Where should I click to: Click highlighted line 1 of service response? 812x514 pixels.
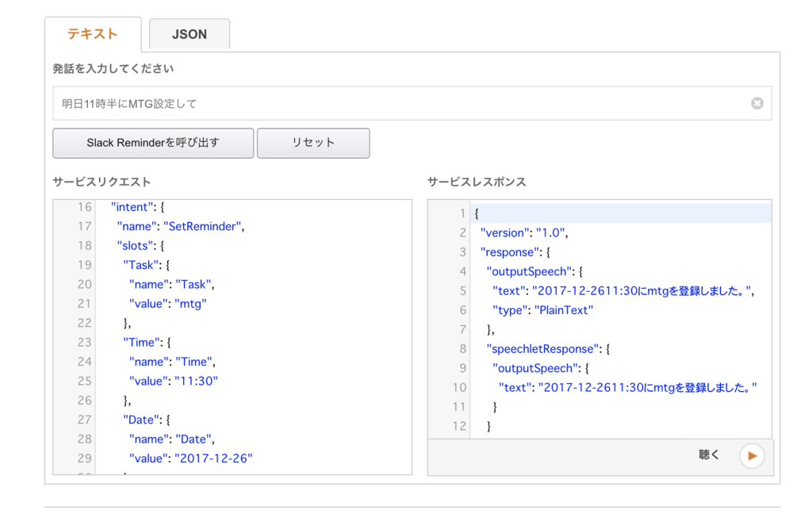(620, 213)
